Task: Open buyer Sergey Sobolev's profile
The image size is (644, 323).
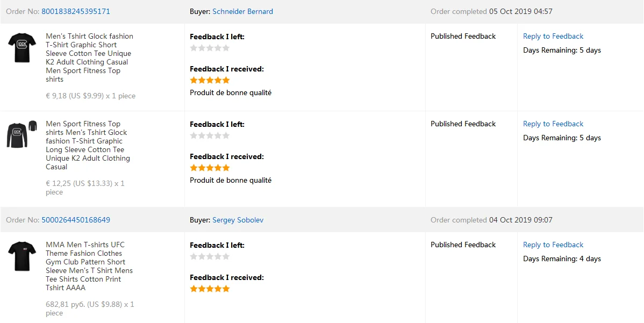Action: [238, 220]
